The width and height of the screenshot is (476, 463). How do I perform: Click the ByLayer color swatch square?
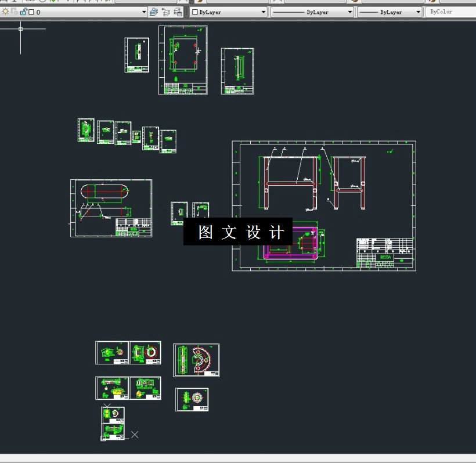pos(195,12)
